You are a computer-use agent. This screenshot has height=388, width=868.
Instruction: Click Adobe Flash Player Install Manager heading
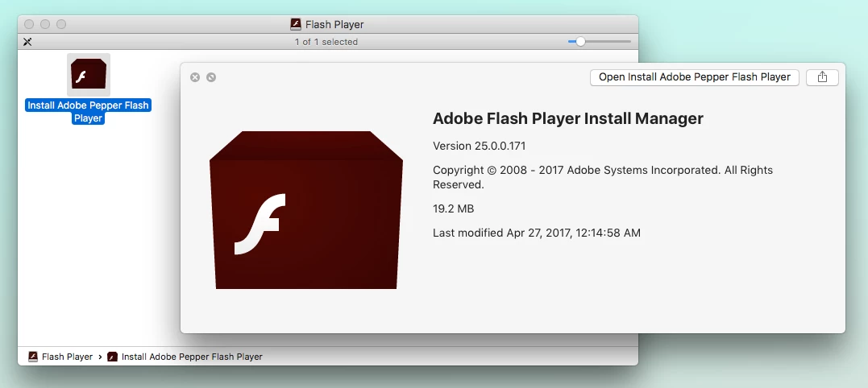click(568, 118)
